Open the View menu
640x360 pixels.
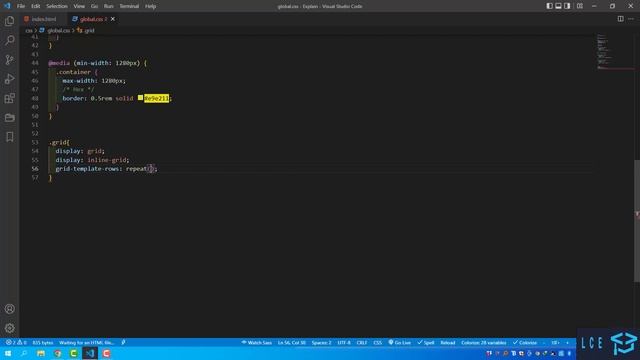(79, 6)
